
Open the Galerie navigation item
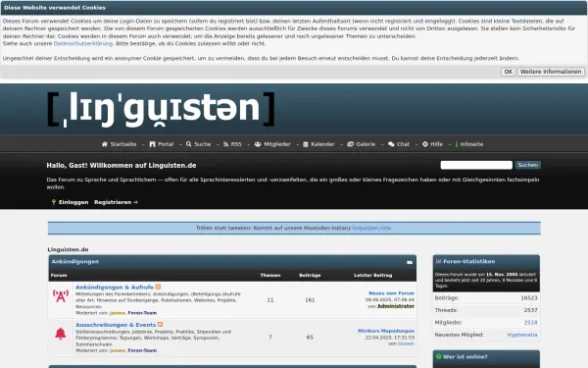click(x=366, y=144)
